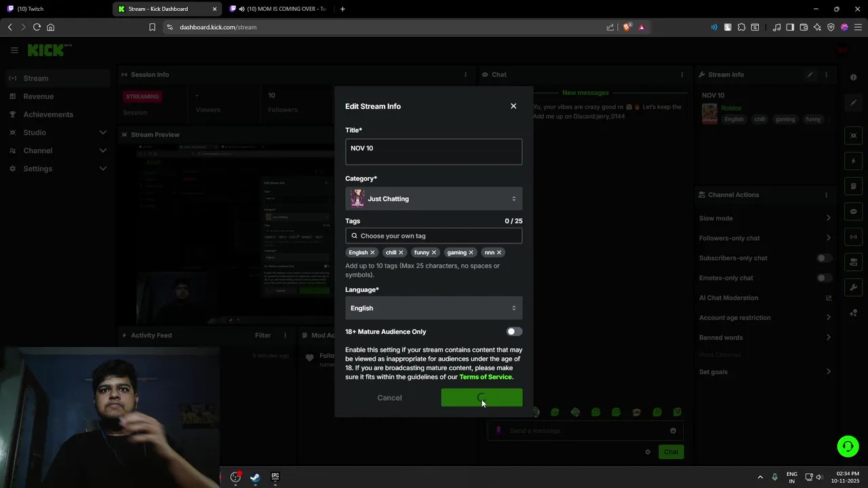Open the chat emoji picker
Viewport: 868px width, 488px height.
point(673,430)
